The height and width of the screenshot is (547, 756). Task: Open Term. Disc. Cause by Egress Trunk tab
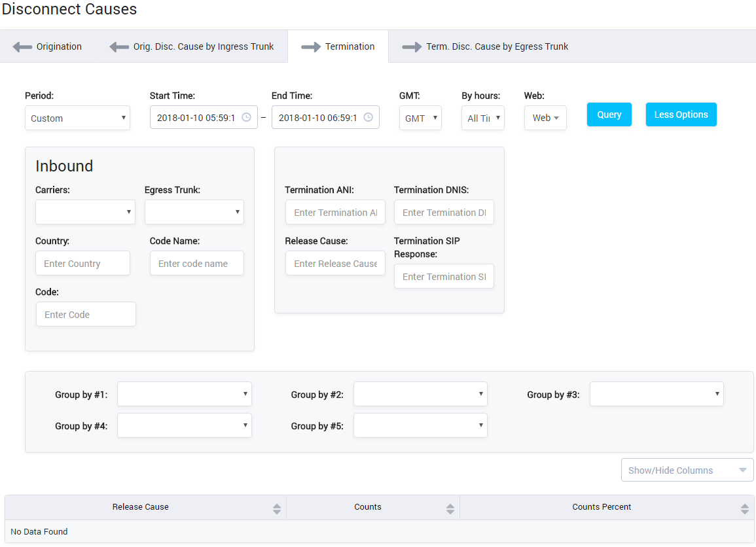click(486, 46)
